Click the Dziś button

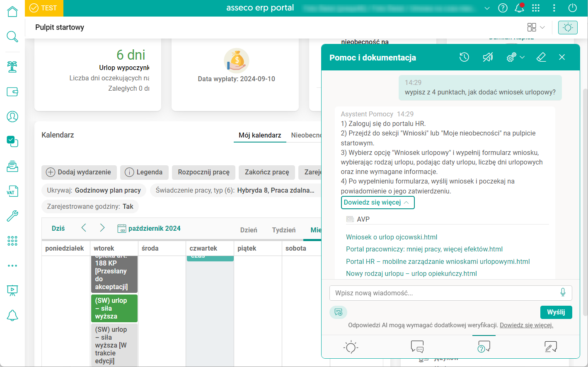click(58, 228)
